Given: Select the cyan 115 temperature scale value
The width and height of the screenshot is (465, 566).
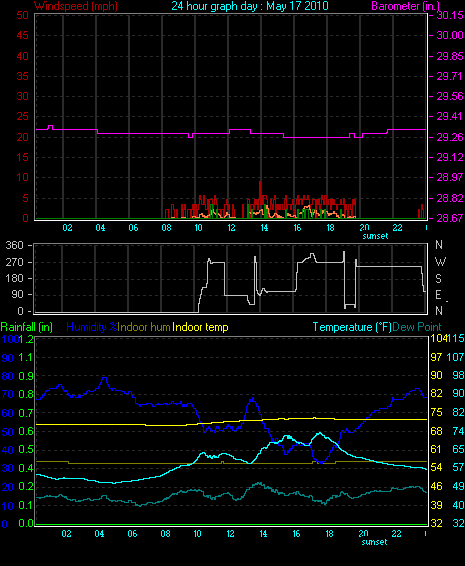Looking at the screenshot, I should click(x=456, y=339).
